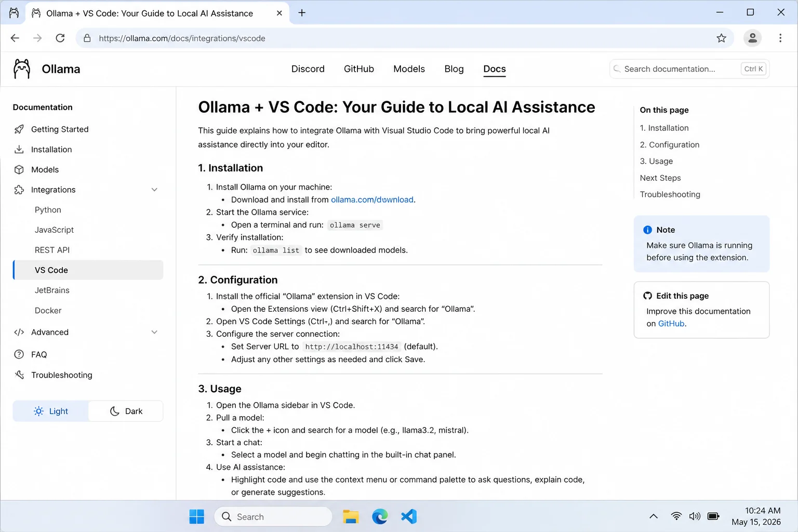Image resolution: width=798 pixels, height=532 pixels.
Task: Open Docker integration page
Action: (48, 311)
